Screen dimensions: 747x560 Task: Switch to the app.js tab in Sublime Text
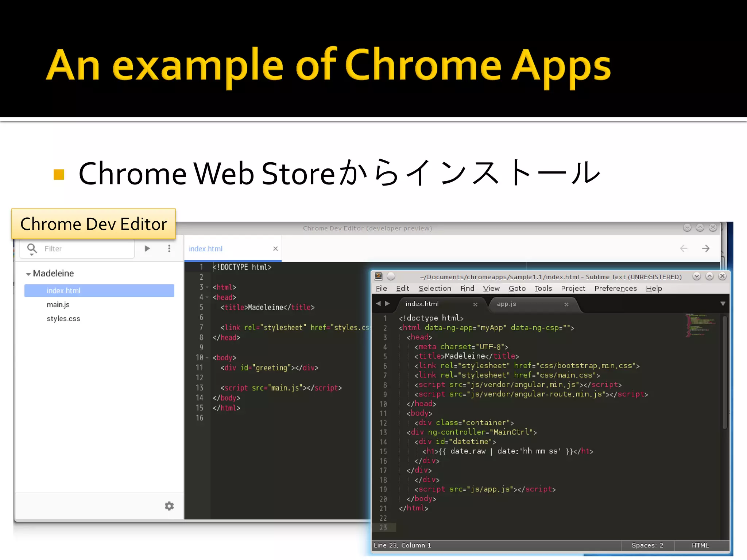click(533, 304)
